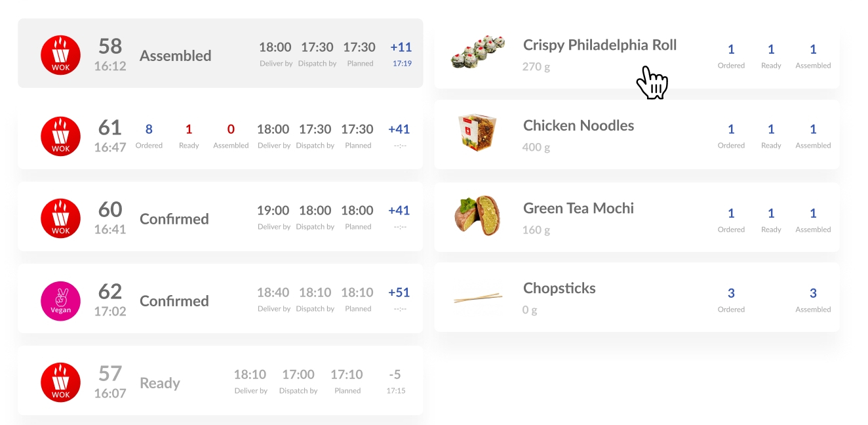Click the Green Tea Mochi item name
Viewport: 868px width, 425px height.
point(579,209)
